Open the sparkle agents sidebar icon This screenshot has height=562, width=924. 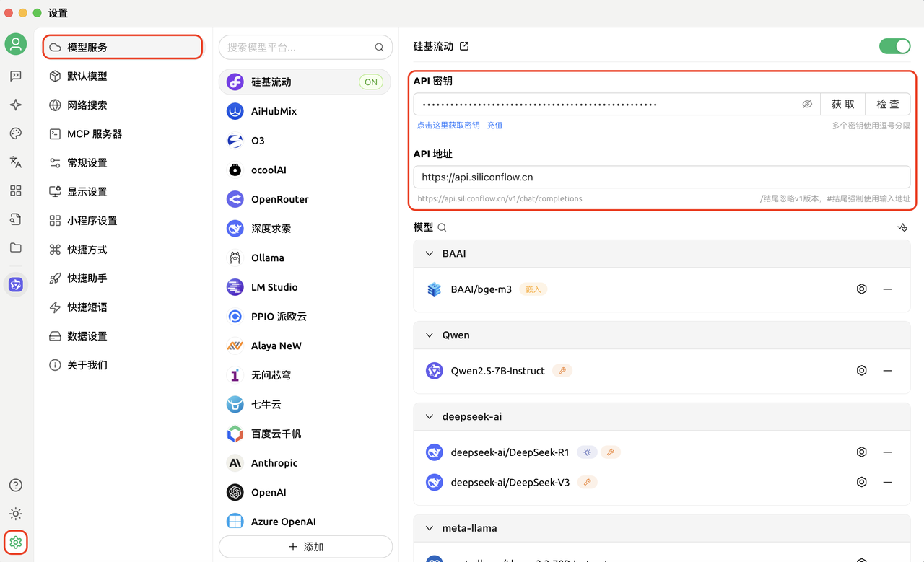click(16, 105)
